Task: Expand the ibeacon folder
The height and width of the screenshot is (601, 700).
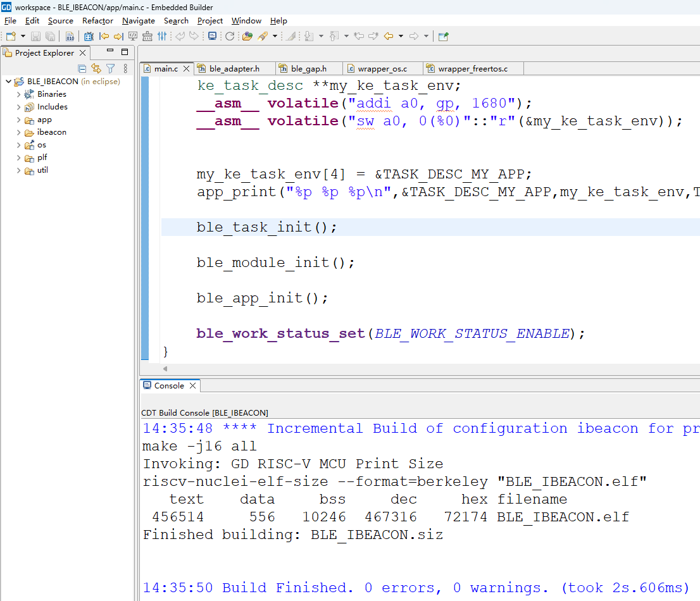Action: 18,132
